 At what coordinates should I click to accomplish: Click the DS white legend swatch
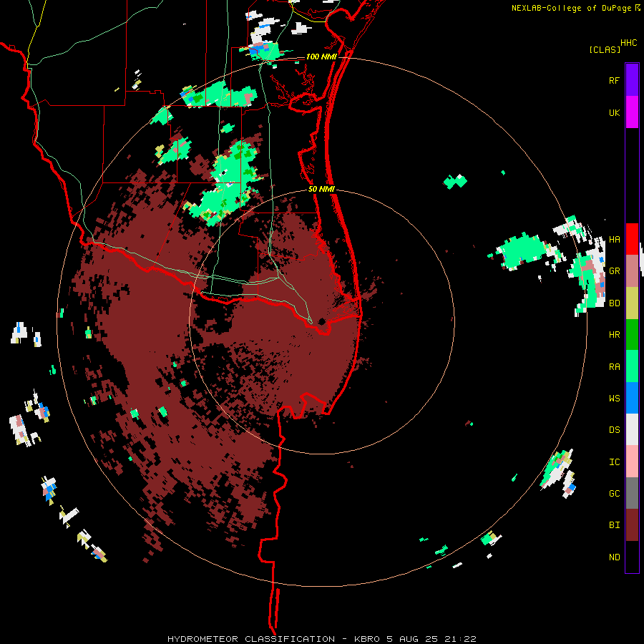632,429
